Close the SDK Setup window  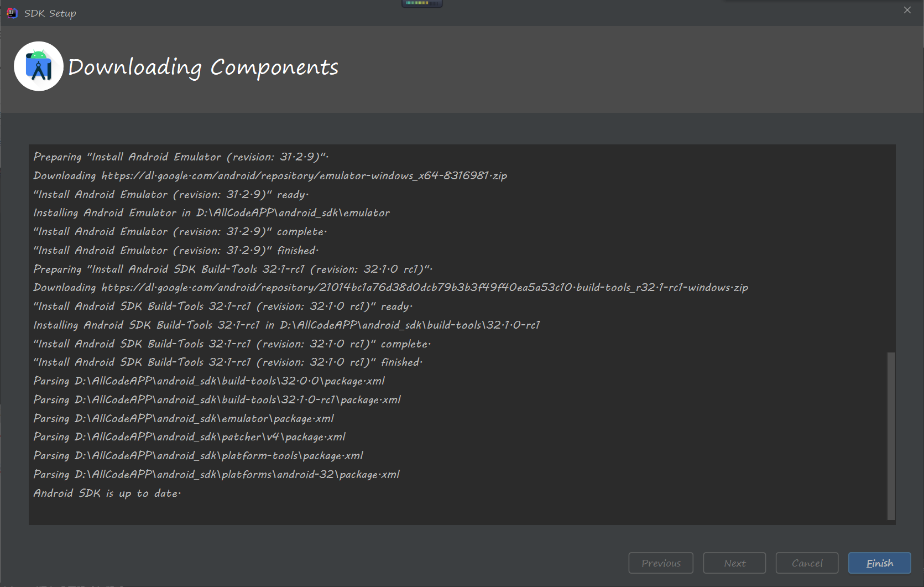tap(907, 10)
